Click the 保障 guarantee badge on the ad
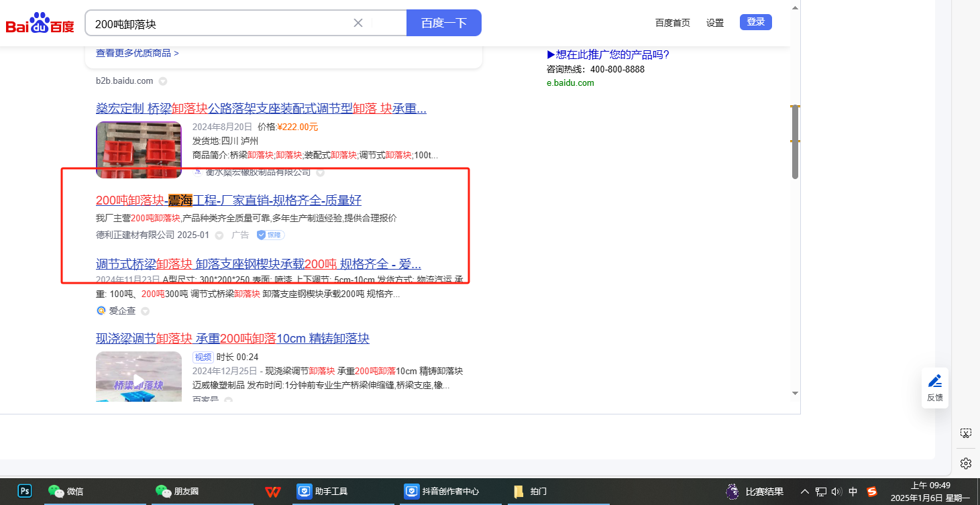980x505 pixels. 271,235
